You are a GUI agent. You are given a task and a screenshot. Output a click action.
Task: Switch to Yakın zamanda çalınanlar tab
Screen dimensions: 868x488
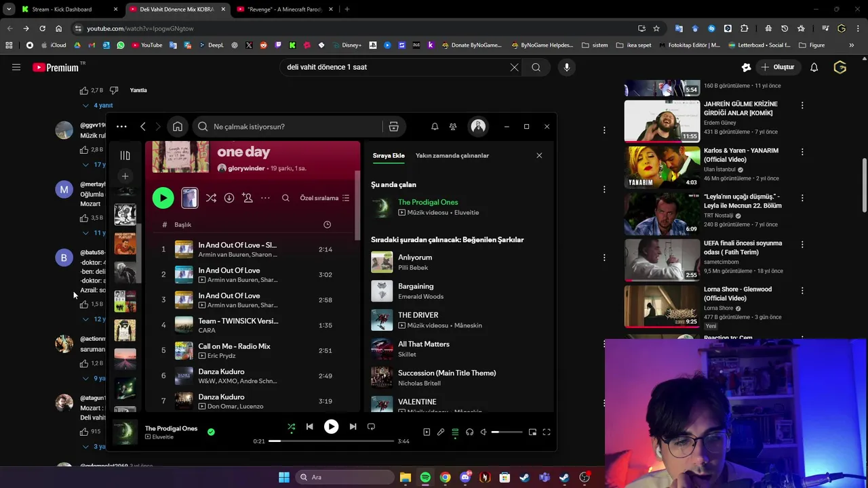tap(452, 156)
